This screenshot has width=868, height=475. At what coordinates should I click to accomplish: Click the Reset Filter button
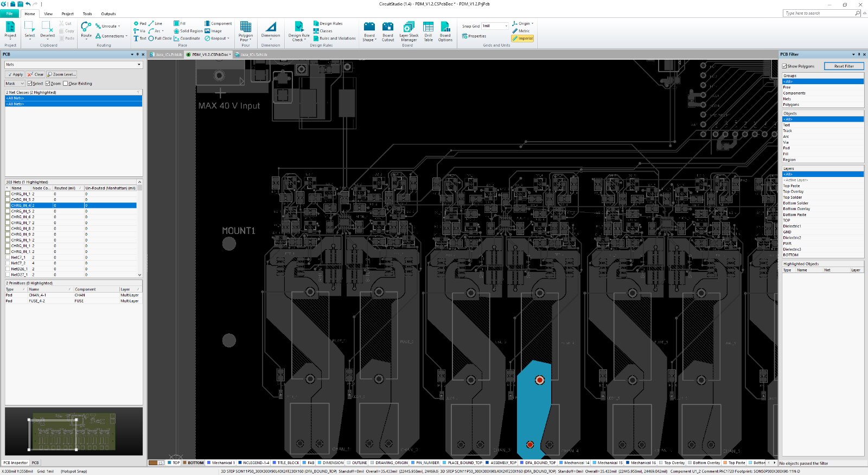(844, 66)
